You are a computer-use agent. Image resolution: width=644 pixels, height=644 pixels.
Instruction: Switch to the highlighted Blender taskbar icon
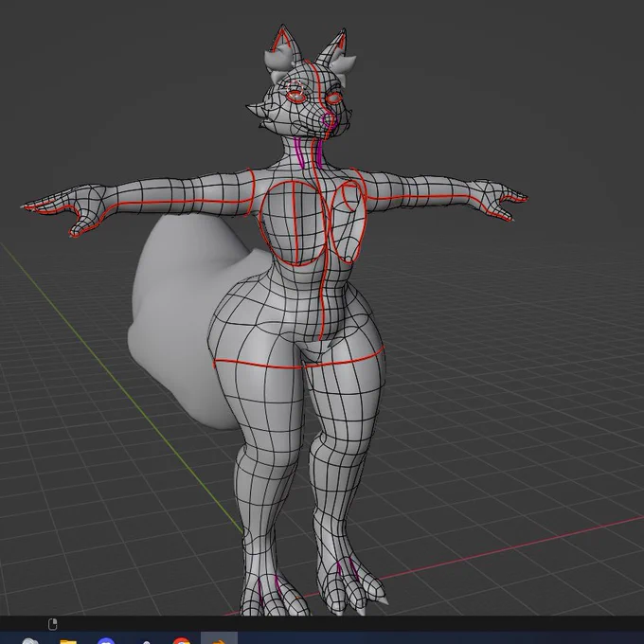pos(220,639)
